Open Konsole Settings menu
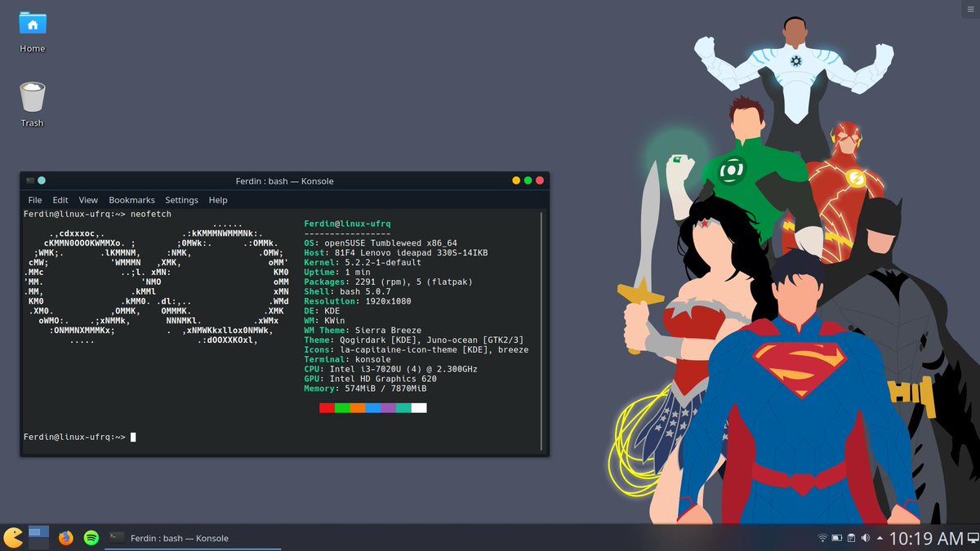Image resolution: width=980 pixels, height=551 pixels. click(181, 200)
